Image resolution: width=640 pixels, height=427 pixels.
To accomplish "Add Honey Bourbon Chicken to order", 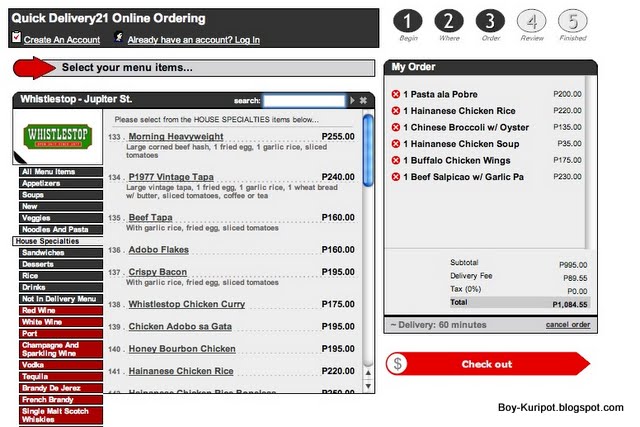I will coord(182,349).
